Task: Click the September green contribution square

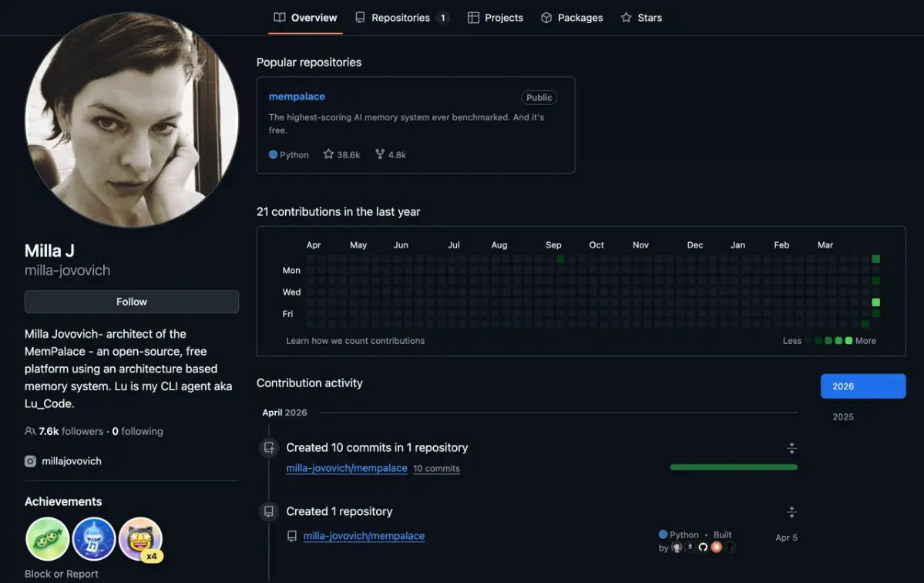Action: pyautogui.click(x=560, y=259)
